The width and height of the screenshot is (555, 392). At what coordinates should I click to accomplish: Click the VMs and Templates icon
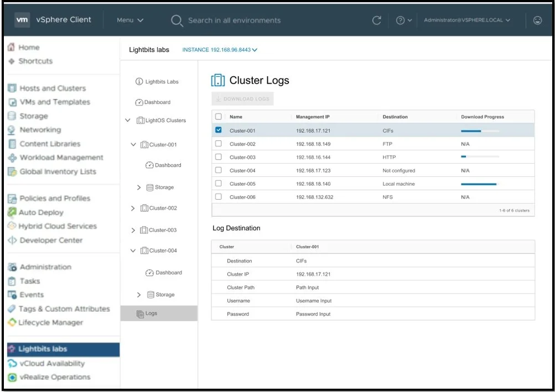click(12, 102)
